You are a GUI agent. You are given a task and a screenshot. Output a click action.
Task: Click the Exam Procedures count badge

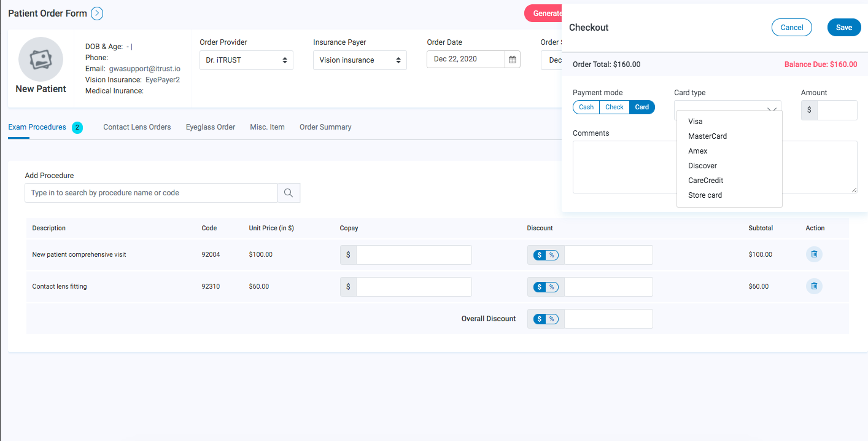click(x=77, y=127)
